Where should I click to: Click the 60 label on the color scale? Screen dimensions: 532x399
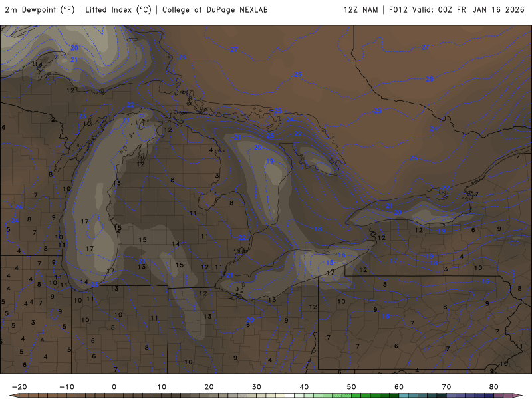point(399,387)
